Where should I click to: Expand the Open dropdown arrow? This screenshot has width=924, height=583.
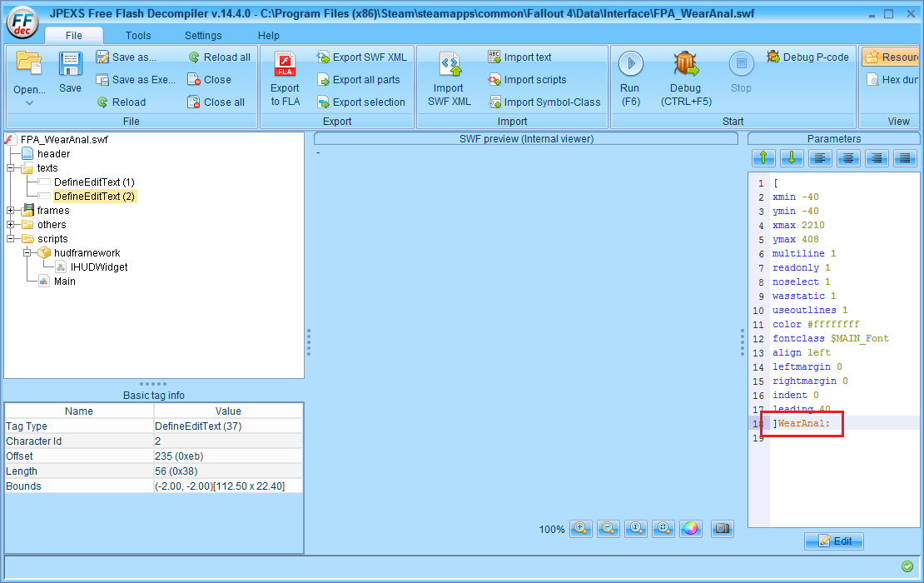pos(29,102)
